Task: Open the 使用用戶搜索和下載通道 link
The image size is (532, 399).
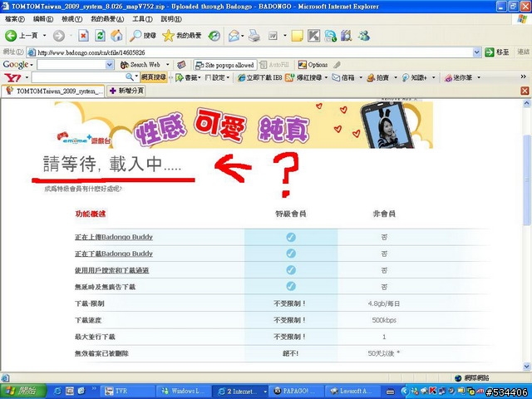Action: point(111,270)
